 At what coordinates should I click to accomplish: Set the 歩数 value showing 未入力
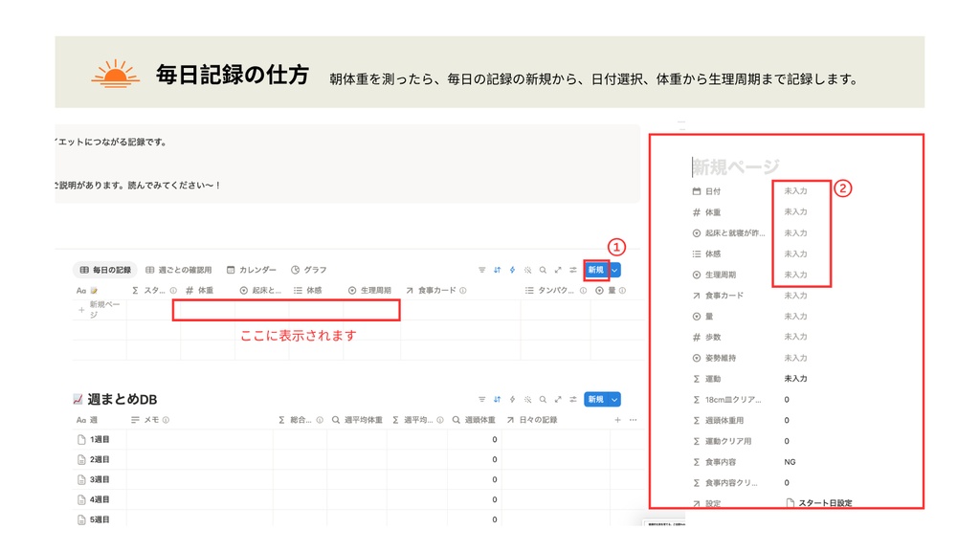point(795,337)
